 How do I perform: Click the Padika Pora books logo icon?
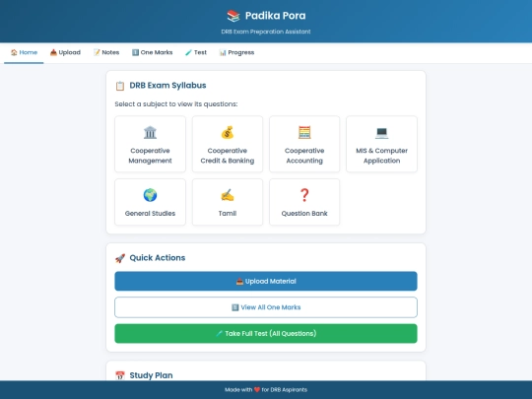[233, 16]
